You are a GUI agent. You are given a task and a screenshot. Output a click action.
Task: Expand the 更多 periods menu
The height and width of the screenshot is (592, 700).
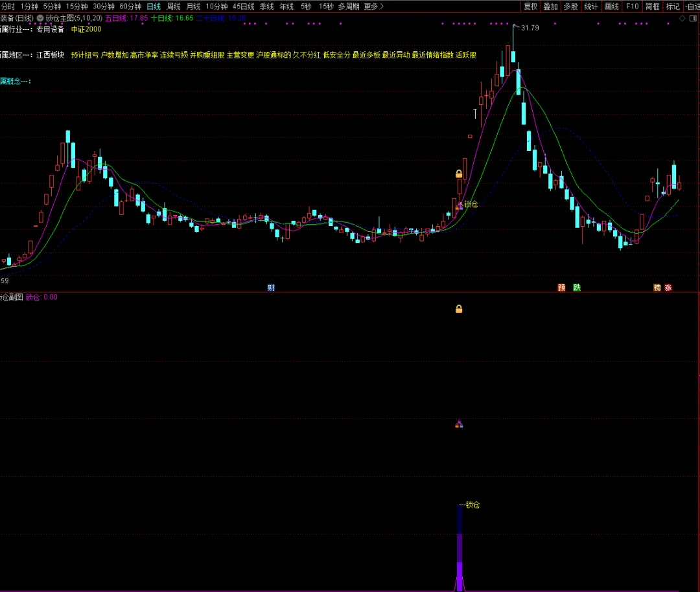click(374, 6)
